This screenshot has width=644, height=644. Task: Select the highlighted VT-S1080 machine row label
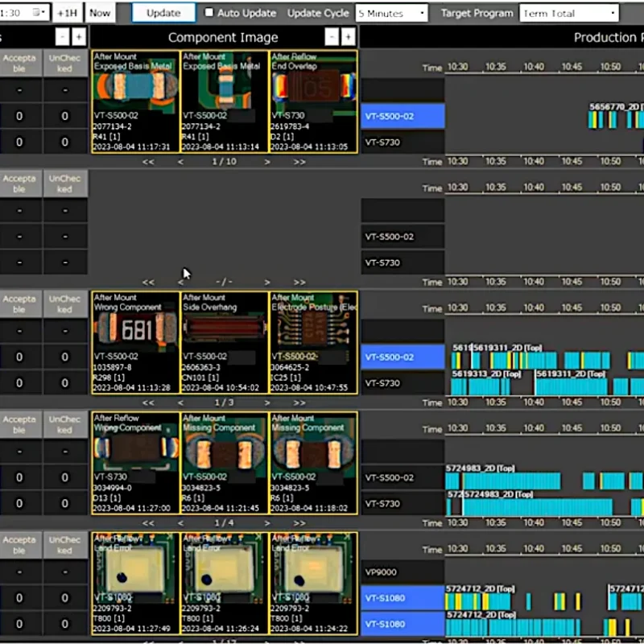pyautogui.click(x=402, y=598)
